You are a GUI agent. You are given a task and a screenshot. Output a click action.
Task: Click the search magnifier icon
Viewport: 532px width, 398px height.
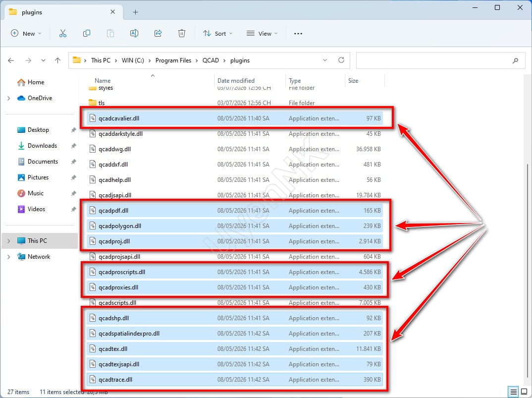pos(515,60)
